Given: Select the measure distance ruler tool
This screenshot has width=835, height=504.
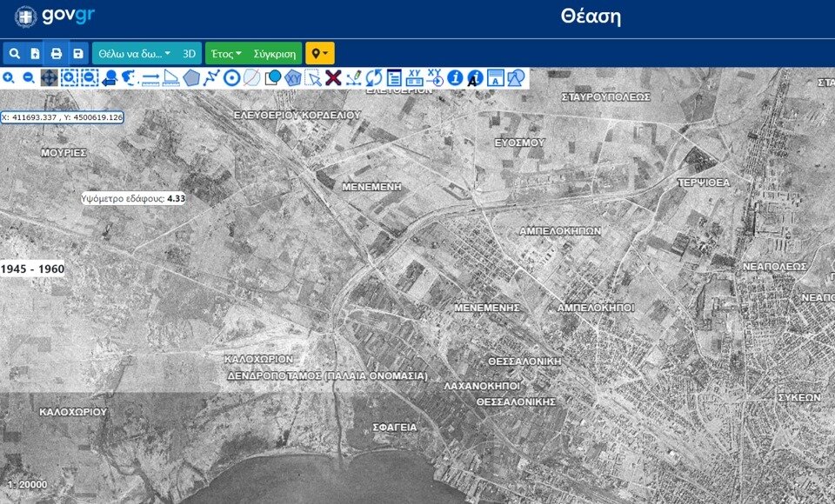Looking at the screenshot, I should tap(150, 77).
